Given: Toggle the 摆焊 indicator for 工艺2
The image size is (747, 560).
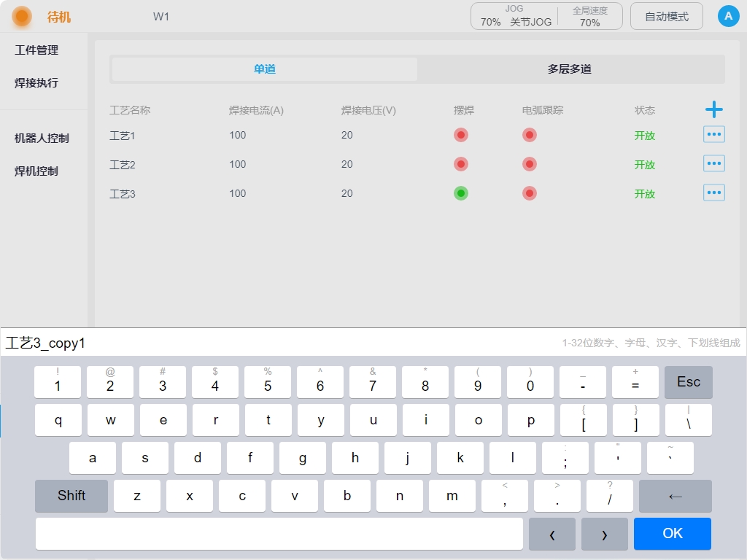Looking at the screenshot, I should coord(461,164).
